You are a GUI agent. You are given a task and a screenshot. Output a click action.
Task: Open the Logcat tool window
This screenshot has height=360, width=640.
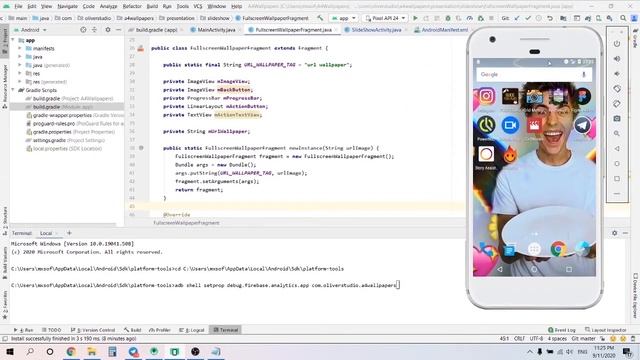pyautogui.click(x=192, y=330)
